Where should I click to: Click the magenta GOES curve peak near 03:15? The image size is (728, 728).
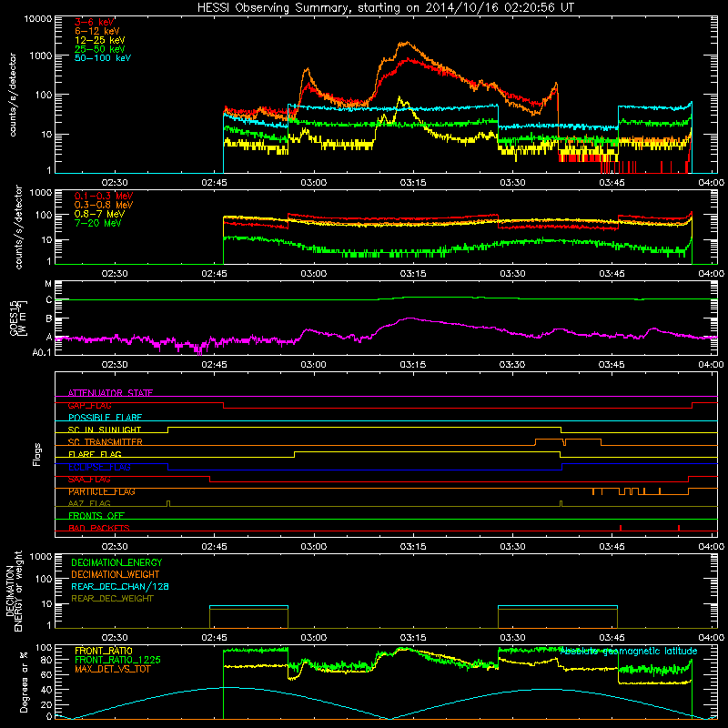point(409,318)
